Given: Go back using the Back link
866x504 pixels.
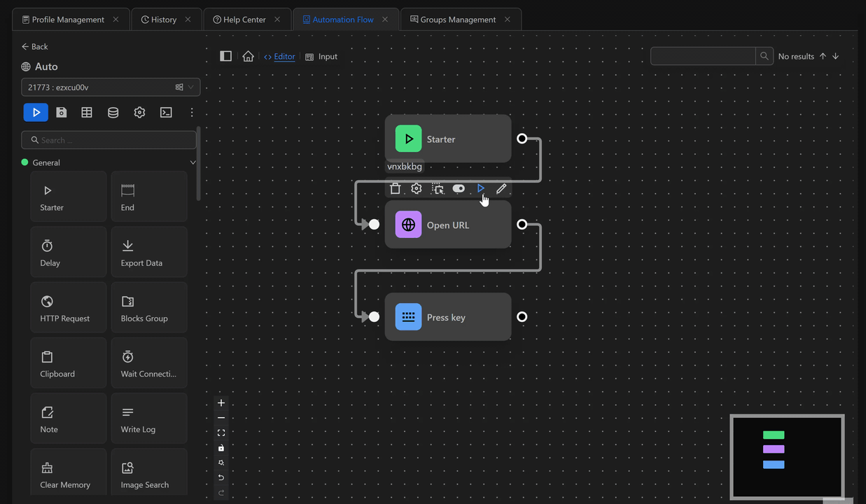Looking at the screenshot, I should 34,46.
